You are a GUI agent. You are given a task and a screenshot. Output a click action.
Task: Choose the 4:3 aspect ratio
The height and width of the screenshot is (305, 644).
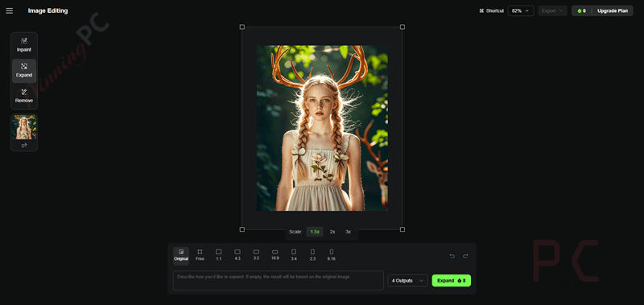[x=237, y=255]
